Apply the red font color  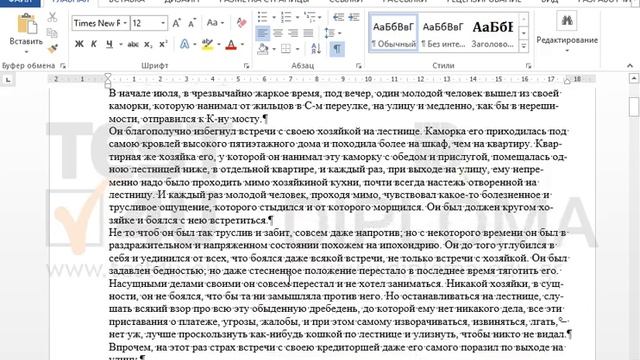pos(231,44)
